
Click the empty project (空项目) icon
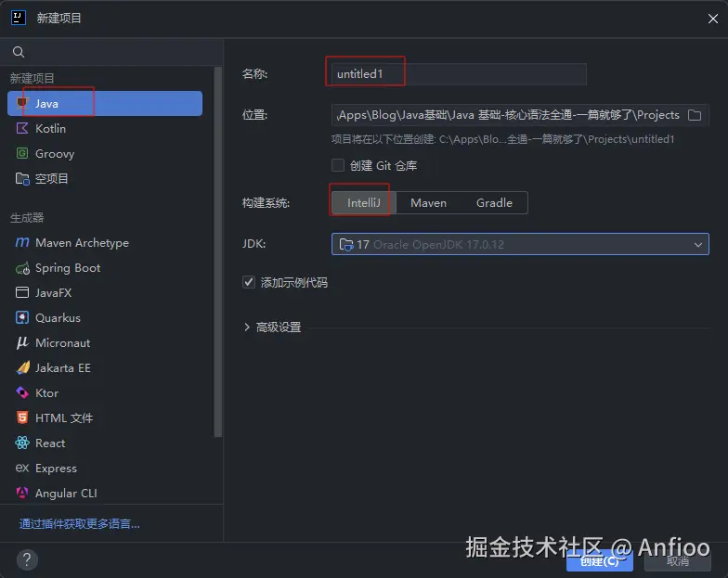[x=22, y=178]
